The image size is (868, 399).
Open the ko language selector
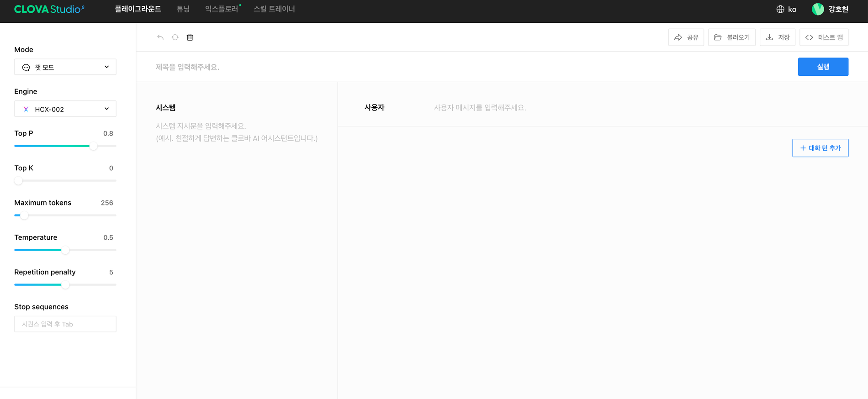point(787,9)
